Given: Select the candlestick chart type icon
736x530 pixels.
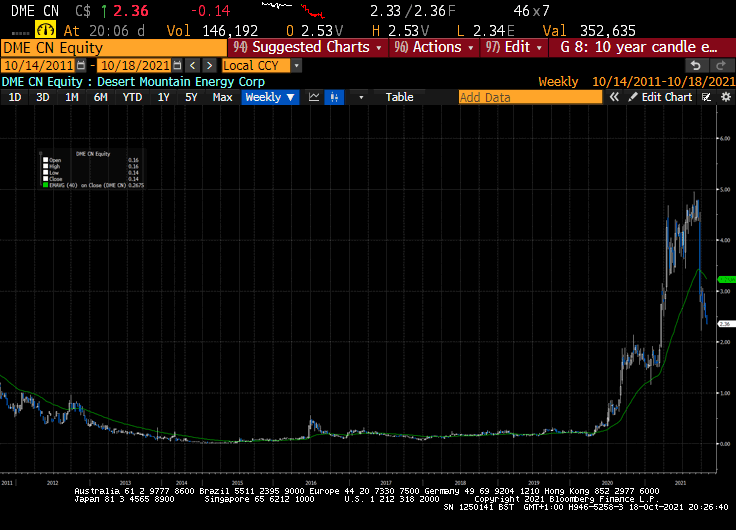Looking at the screenshot, I should tap(334, 97).
